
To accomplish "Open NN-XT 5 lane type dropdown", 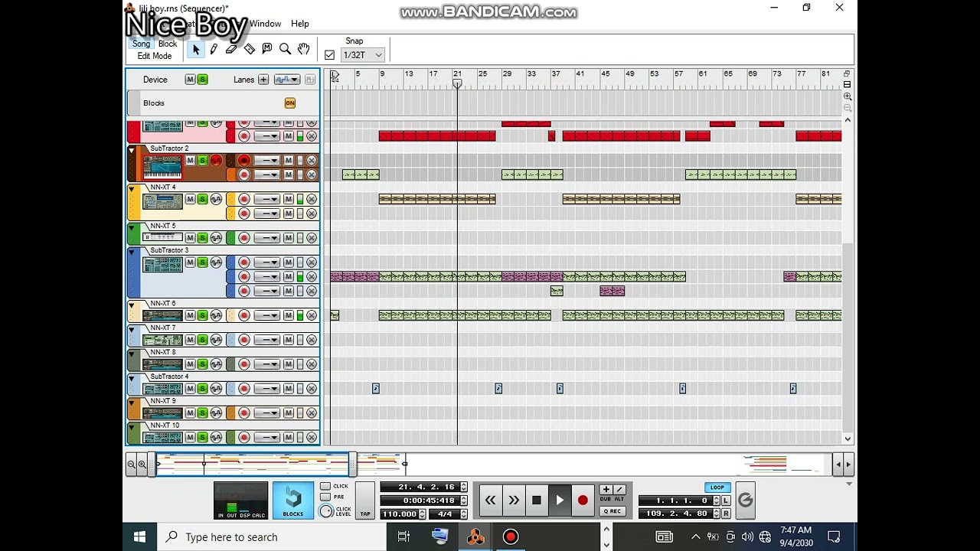I will (x=266, y=238).
